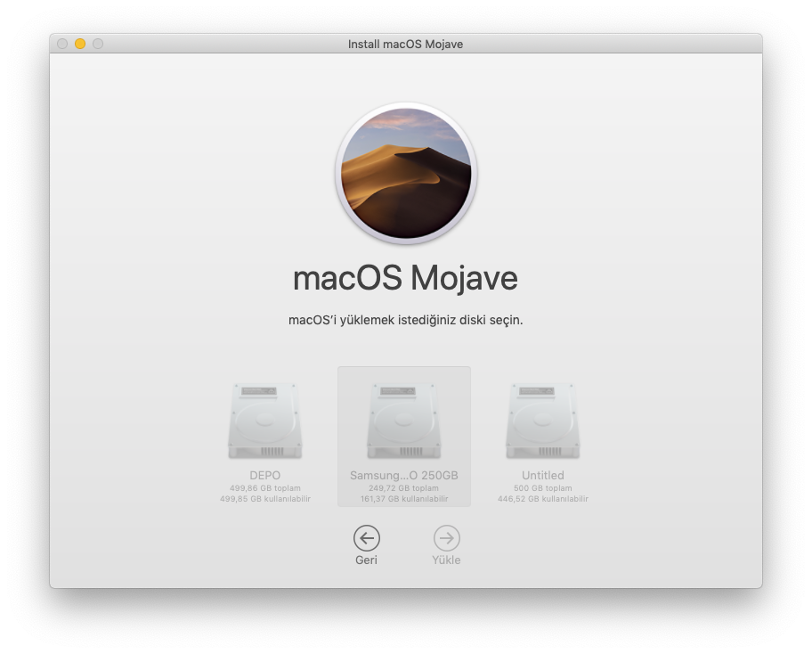Choose the Untitled disk drive icon

click(543, 421)
